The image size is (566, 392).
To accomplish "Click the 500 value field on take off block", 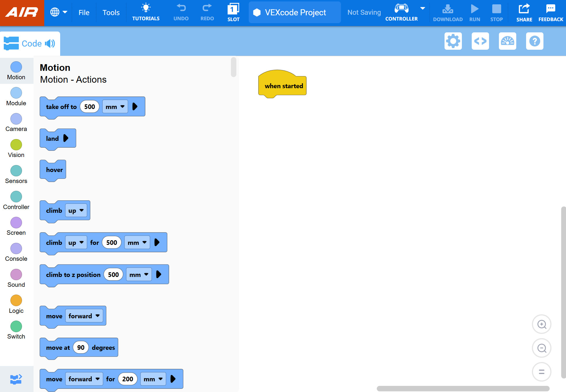I will point(89,106).
